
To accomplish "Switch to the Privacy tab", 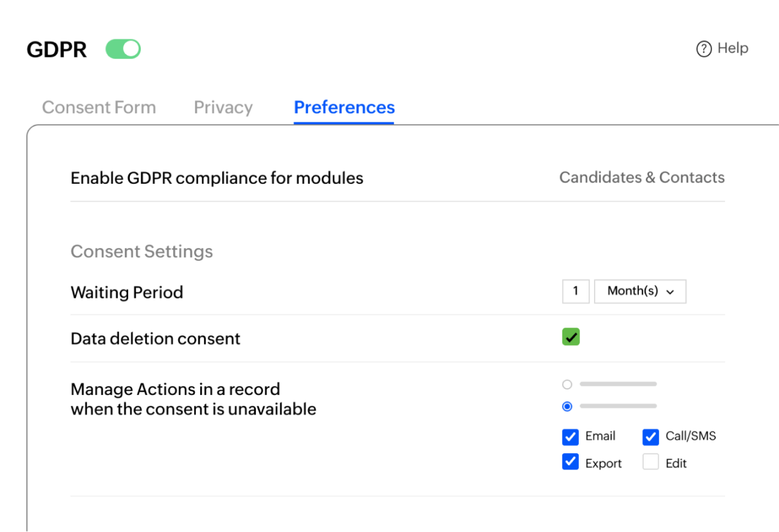I will 223,107.
